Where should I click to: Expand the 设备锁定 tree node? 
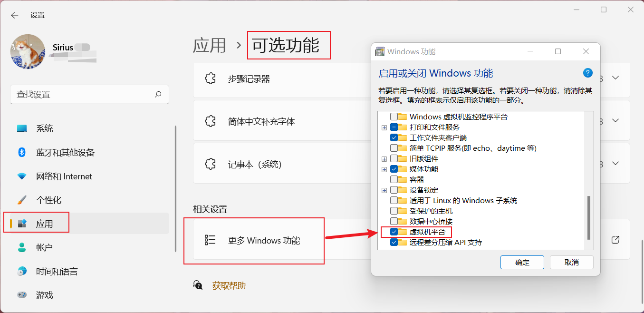(384, 190)
